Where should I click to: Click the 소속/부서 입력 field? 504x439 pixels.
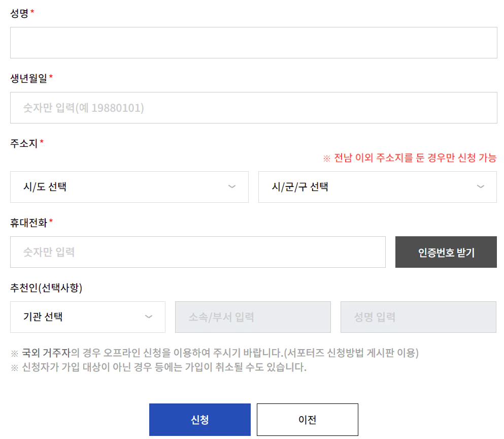[253, 317]
